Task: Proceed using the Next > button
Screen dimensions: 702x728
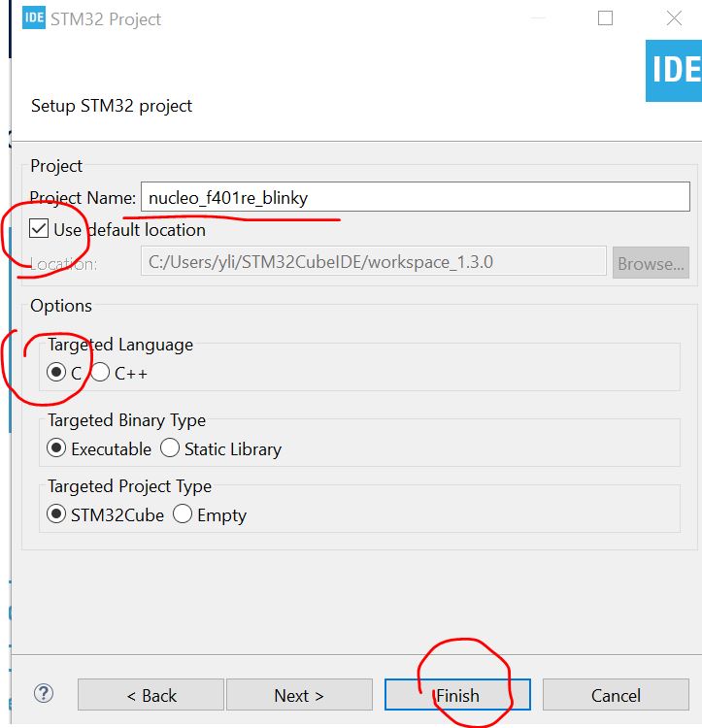Action: point(298,695)
